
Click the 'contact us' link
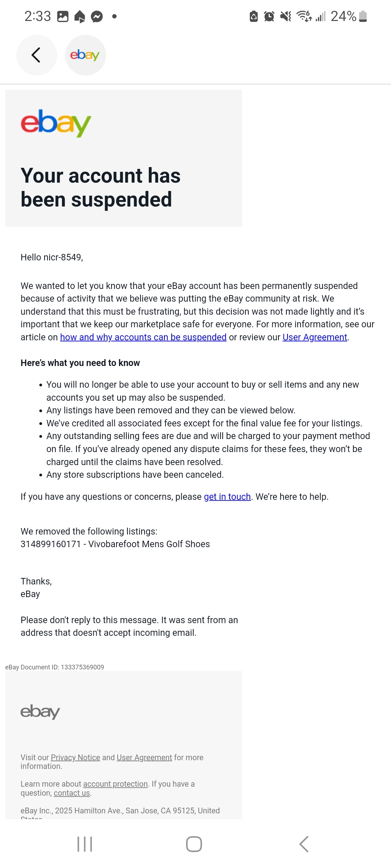point(72,792)
